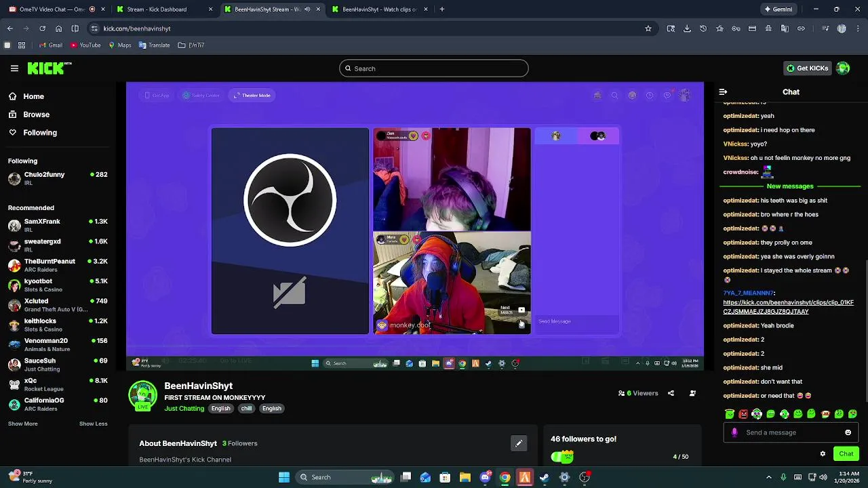This screenshot has height=488, width=868.
Task: Click Show Less in recommended list
Action: click(x=94, y=424)
